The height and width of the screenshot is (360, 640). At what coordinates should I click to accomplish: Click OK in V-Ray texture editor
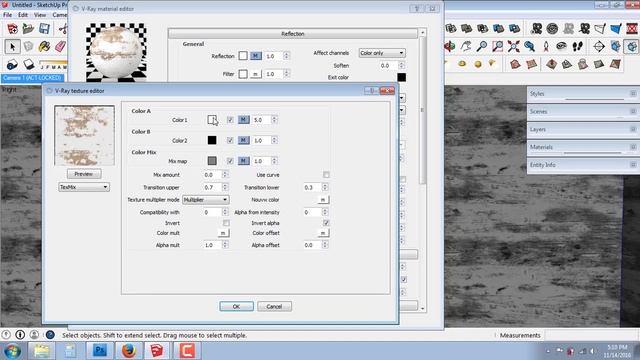(x=236, y=306)
